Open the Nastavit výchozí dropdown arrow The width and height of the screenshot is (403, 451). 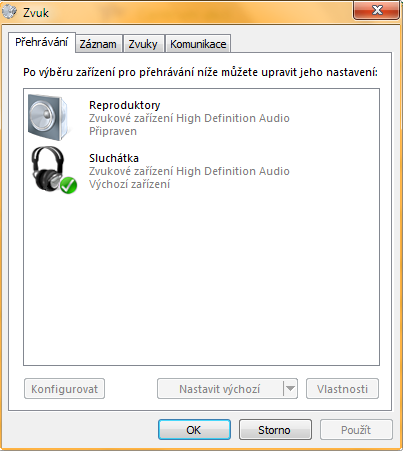pos(290,389)
